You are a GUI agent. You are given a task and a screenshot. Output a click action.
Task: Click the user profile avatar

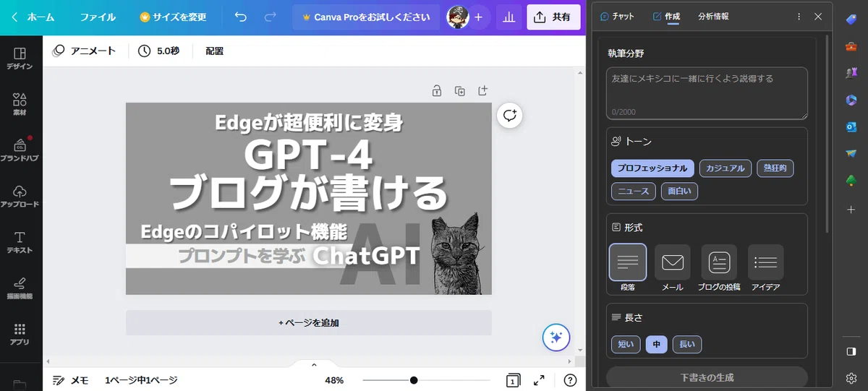tap(457, 17)
